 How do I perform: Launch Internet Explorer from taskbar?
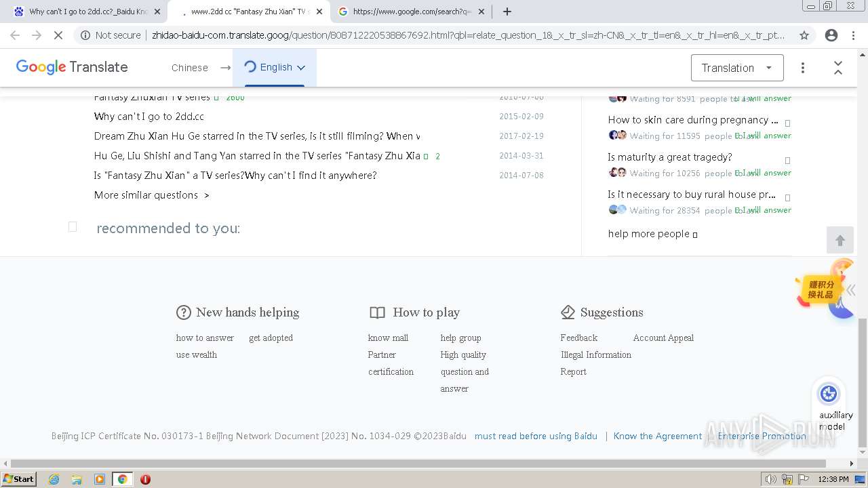tap(54, 479)
